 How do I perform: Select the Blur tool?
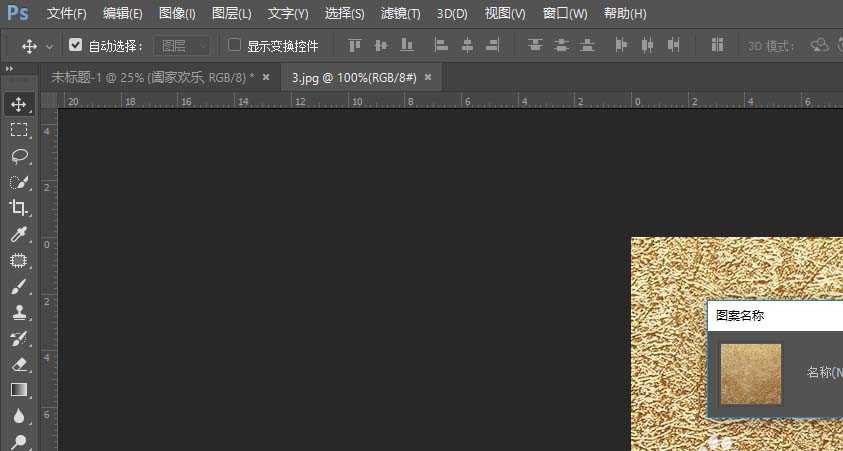[19, 416]
